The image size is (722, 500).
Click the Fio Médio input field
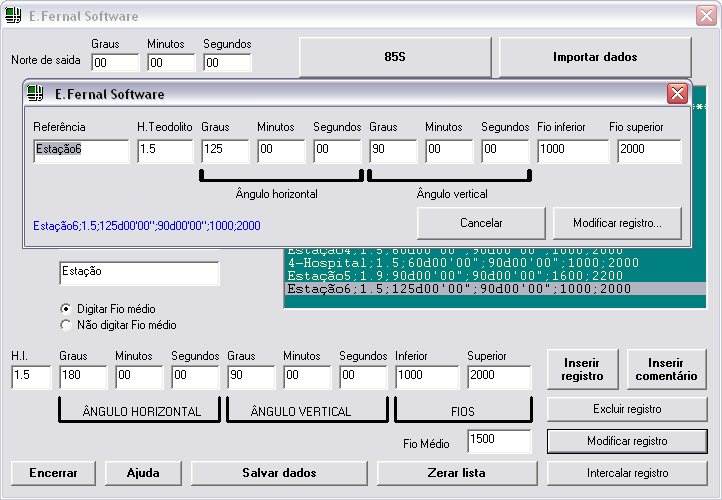point(498,442)
